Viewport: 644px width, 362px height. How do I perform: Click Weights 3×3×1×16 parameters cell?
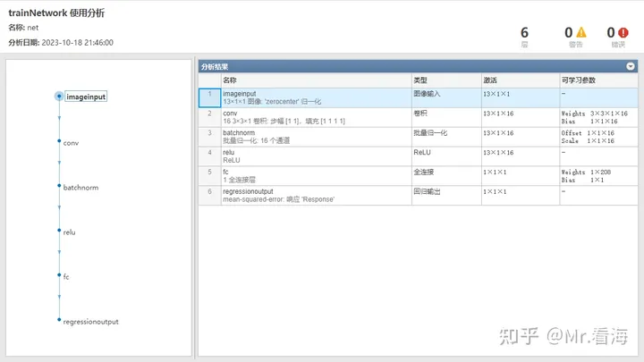(598, 117)
